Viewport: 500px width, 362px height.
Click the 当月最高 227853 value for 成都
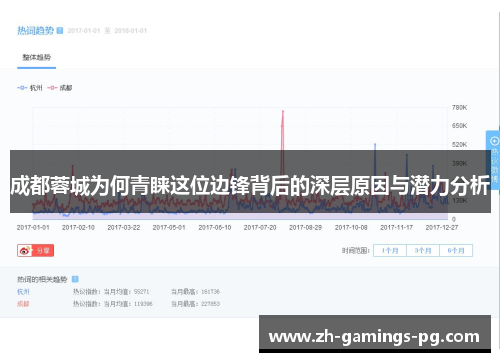point(210,304)
